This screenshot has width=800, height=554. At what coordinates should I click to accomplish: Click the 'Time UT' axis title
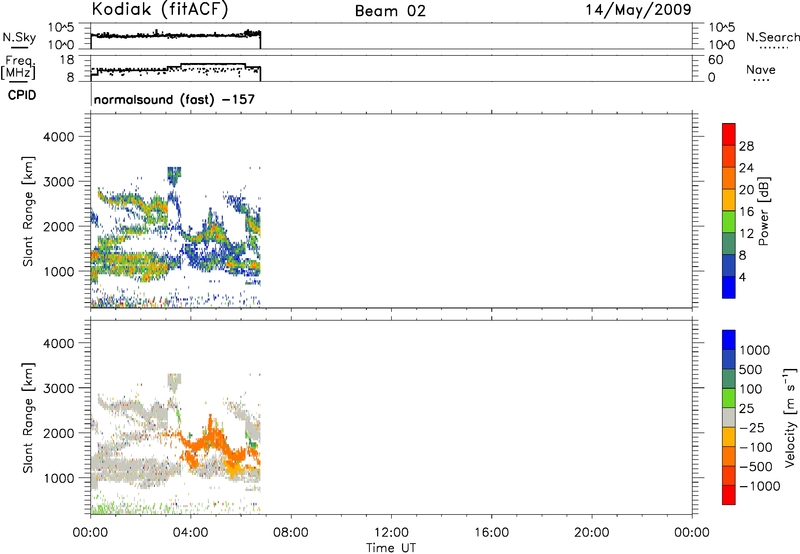point(391,548)
